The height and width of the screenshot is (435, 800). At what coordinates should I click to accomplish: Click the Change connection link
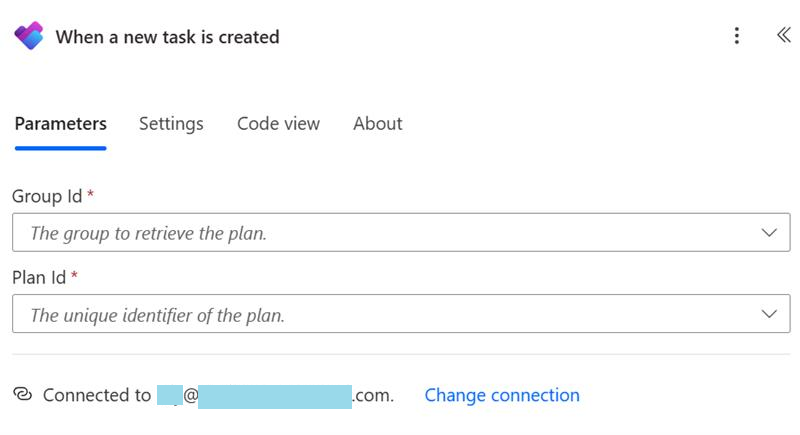pyautogui.click(x=502, y=395)
